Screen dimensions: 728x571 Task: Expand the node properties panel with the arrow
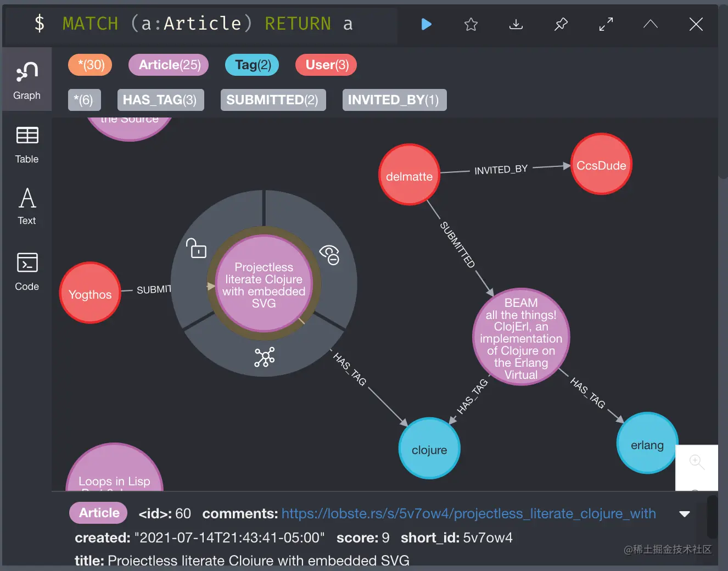pyautogui.click(x=684, y=514)
